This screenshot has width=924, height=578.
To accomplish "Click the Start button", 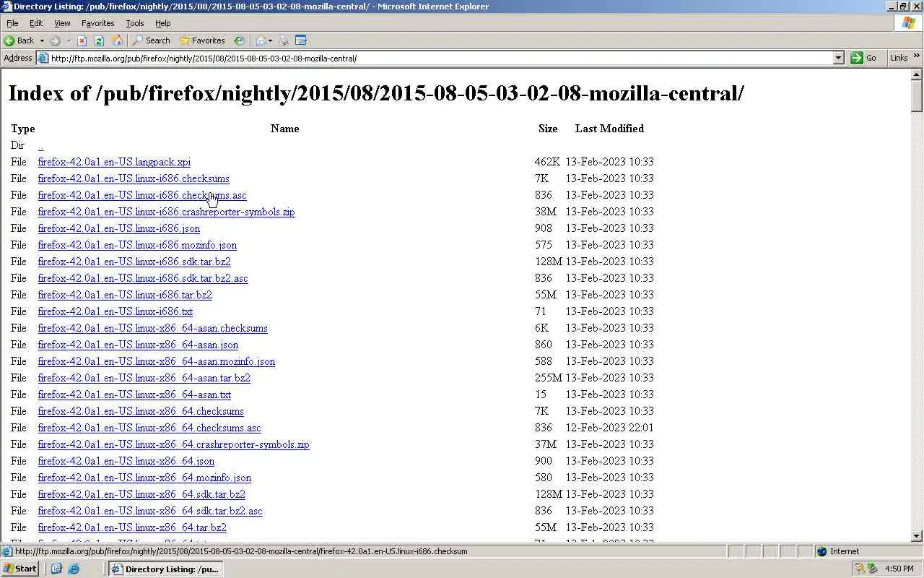I will tap(20, 569).
